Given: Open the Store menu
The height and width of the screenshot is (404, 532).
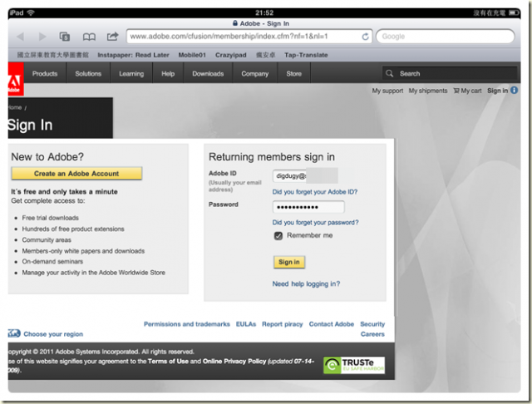Looking at the screenshot, I should [293, 74].
